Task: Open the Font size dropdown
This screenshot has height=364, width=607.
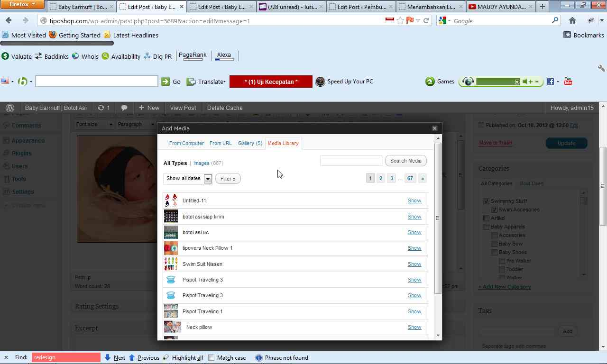Action: pos(94,124)
